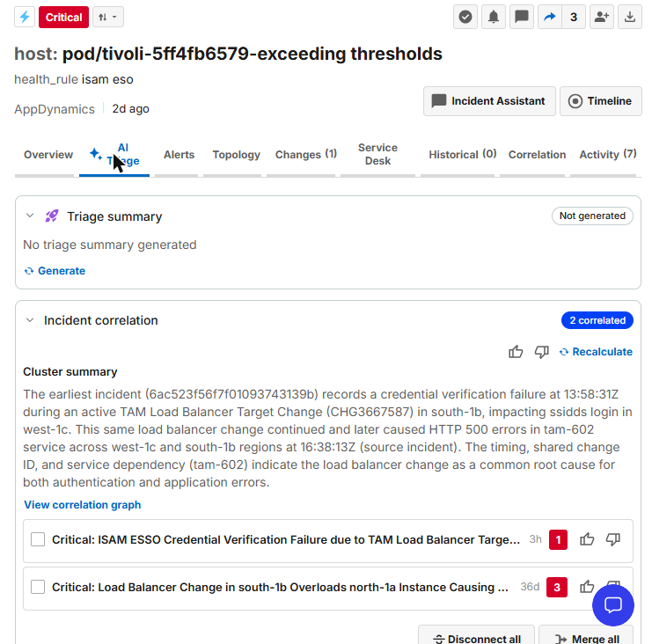Open the Changes (1) tab
652x644 pixels.
306,155
